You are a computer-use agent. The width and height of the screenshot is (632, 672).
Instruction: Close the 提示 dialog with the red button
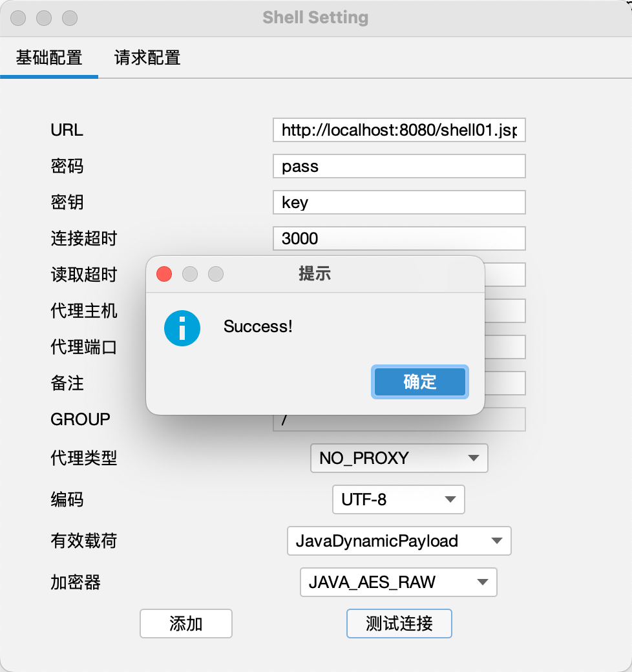point(164,274)
